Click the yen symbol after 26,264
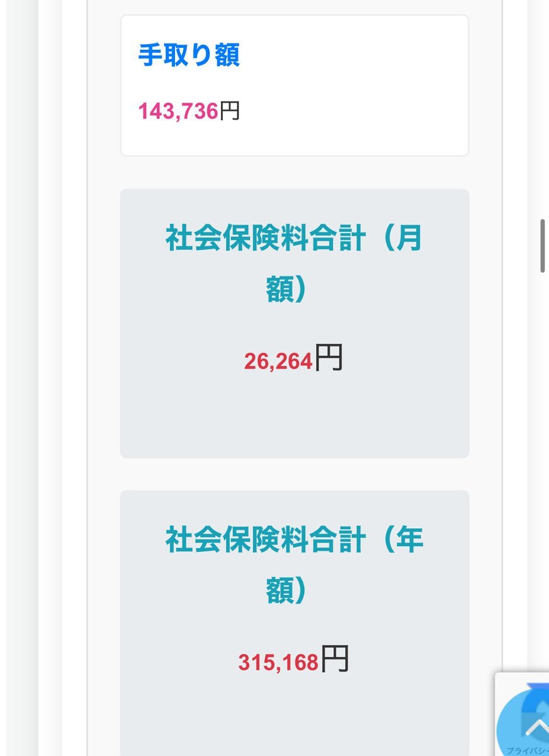Viewport: 549px width, 756px height. pyautogui.click(x=328, y=358)
